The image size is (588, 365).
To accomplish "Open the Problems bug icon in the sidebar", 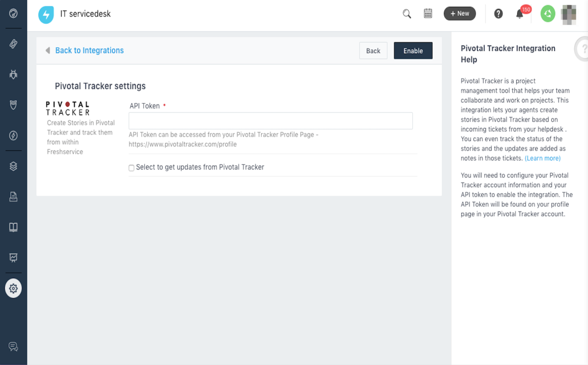I will point(13,75).
